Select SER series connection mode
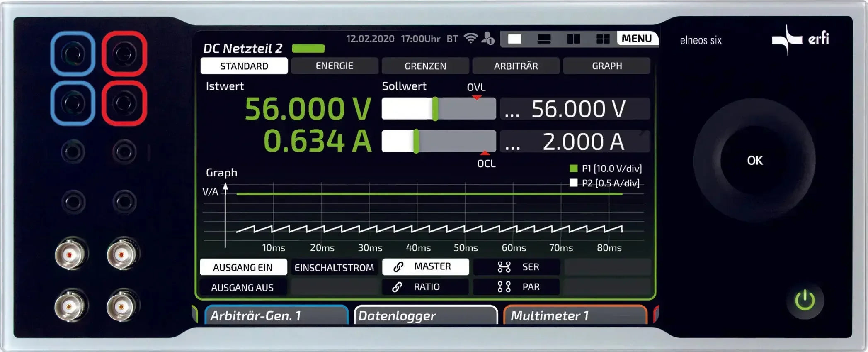868x352 pixels. 516,267
